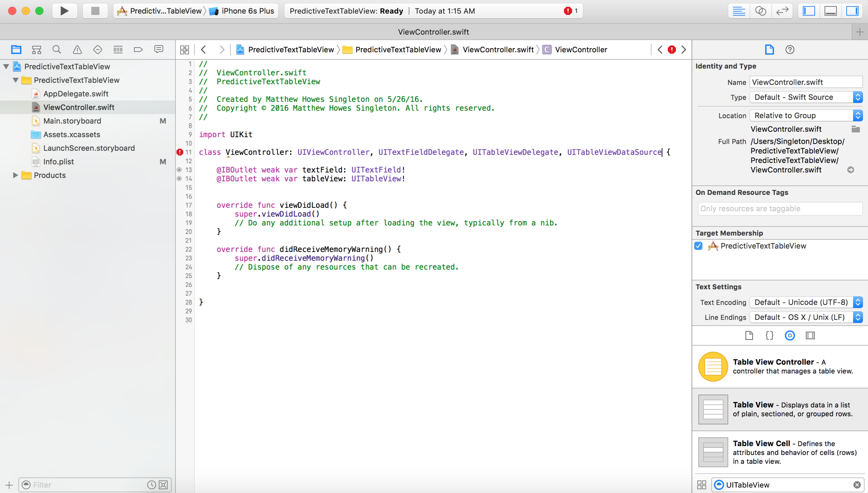Image resolution: width=868 pixels, height=493 pixels.
Task: Open the Type dropdown
Action: click(806, 97)
